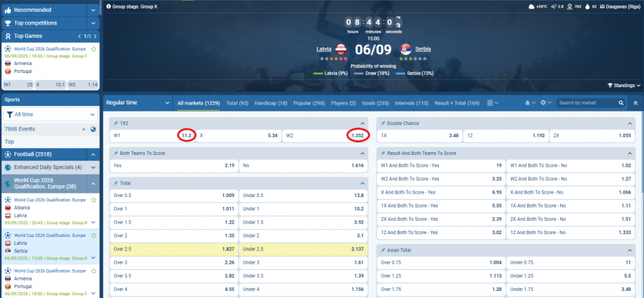This screenshot has width=644, height=298.
Task: Pin the Result And Both Teams To Score market
Action: [382, 153]
